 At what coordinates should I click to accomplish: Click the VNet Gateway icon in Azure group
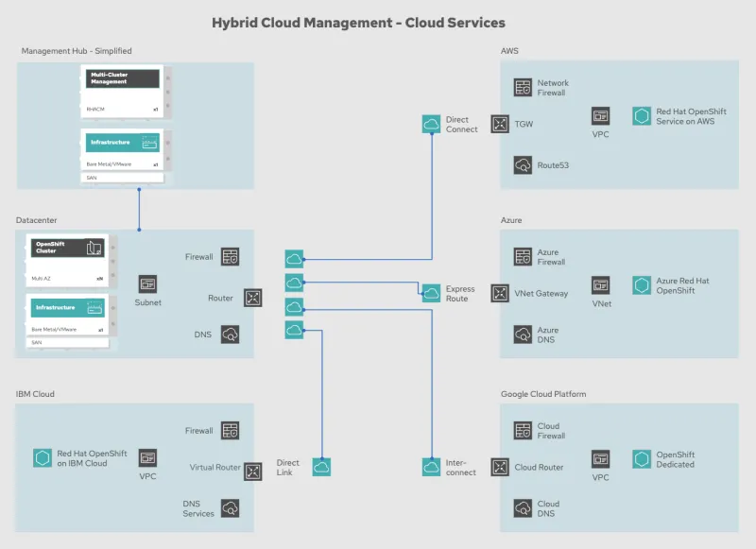(x=500, y=292)
